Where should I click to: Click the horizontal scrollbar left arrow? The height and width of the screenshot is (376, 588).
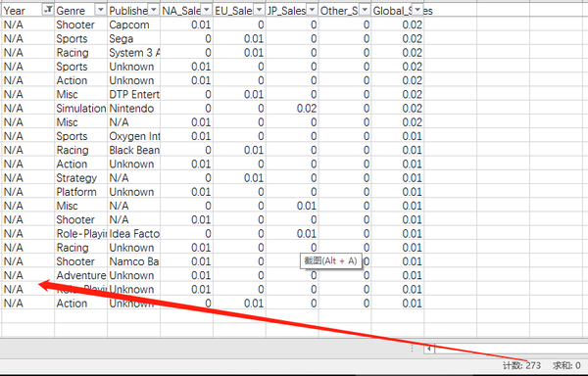coord(429,349)
